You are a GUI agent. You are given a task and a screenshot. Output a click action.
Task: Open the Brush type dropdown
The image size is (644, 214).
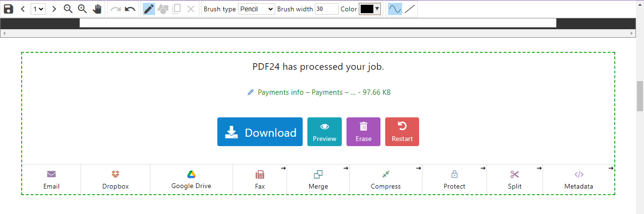point(256,9)
